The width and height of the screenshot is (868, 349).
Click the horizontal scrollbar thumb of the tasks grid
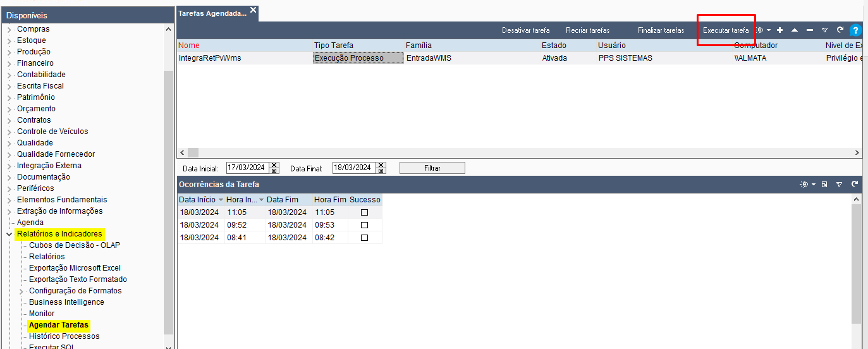pyautogui.click(x=193, y=152)
